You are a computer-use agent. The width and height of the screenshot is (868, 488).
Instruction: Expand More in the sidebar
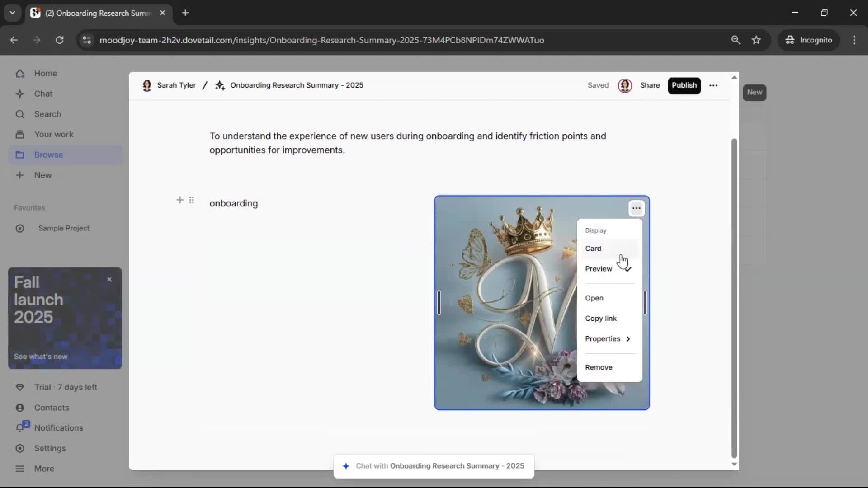point(44,469)
